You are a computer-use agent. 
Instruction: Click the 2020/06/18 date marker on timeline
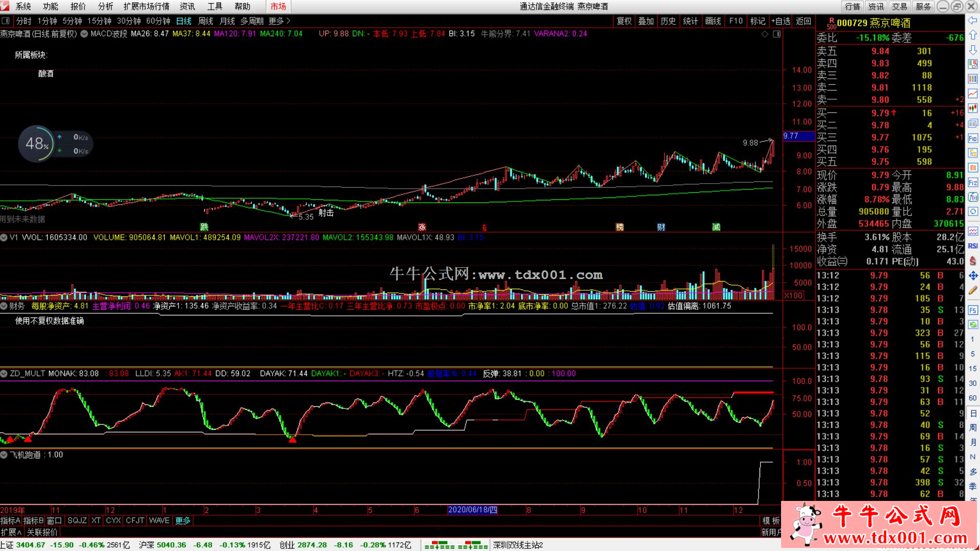pyautogui.click(x=472, y=510)
